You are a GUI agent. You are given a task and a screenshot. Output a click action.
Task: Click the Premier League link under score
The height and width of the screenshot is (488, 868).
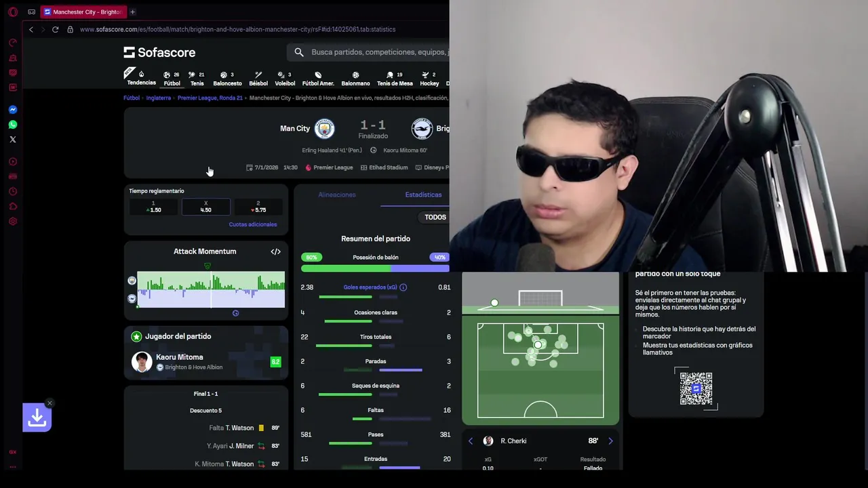329,167
